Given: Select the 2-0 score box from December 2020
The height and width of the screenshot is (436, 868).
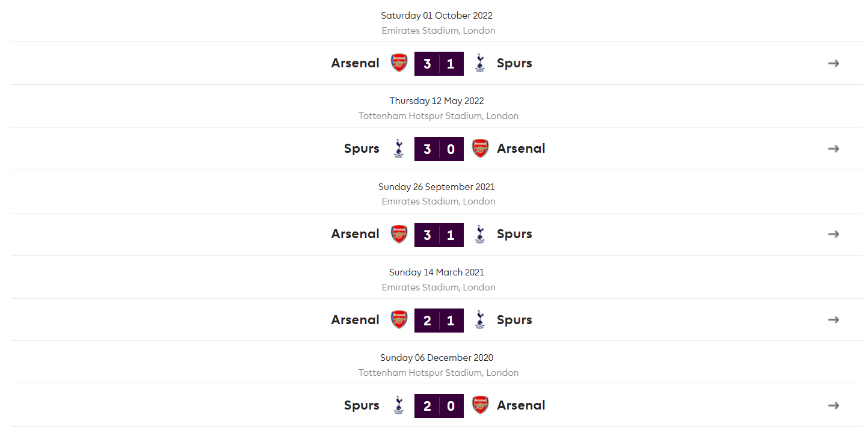Looking at the screenshot, I should pyautogui.click(x=439, y=406).
